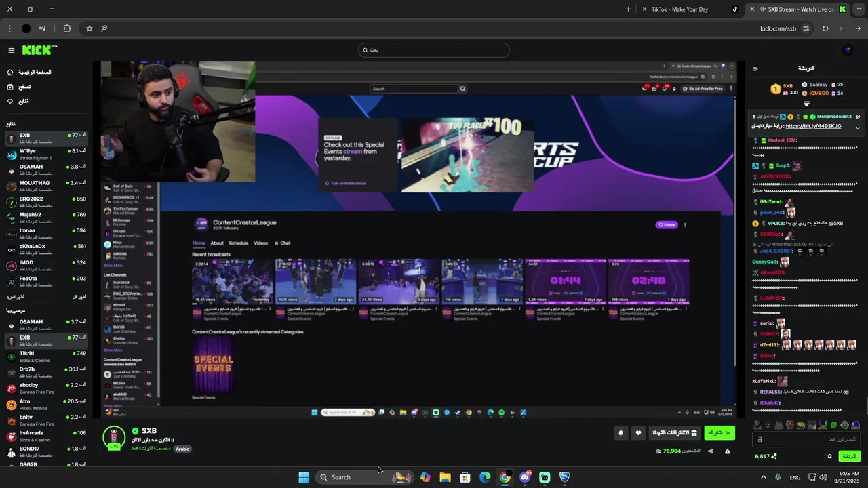Image resolution: width=868 pixels, height=488 pixels.
Task: Open volume control in system tray
Action: click(x=823, y=477)
